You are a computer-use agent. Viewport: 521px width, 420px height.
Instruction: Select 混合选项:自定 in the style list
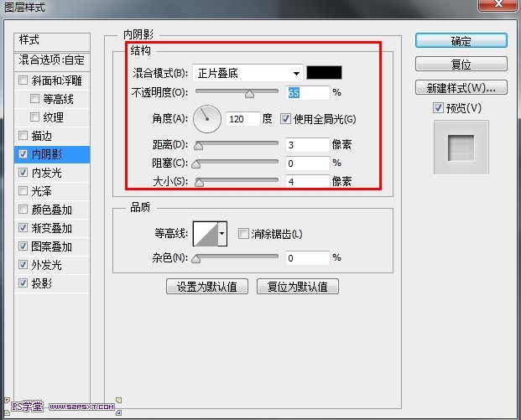point(52,60)
